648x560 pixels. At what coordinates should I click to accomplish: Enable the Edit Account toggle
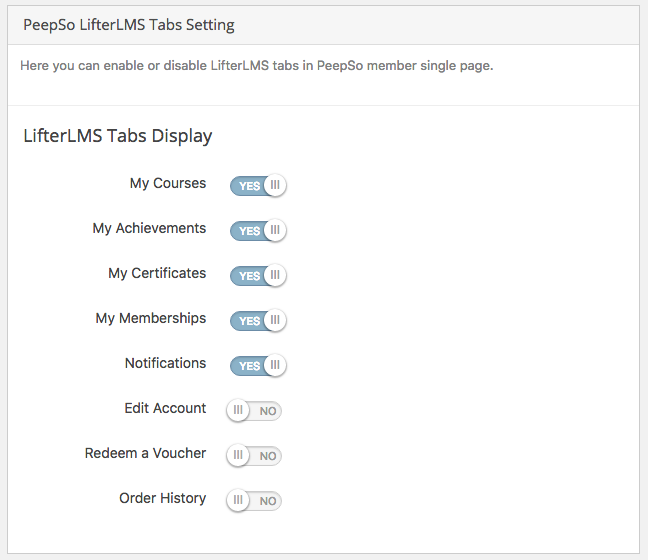point(254,410)
